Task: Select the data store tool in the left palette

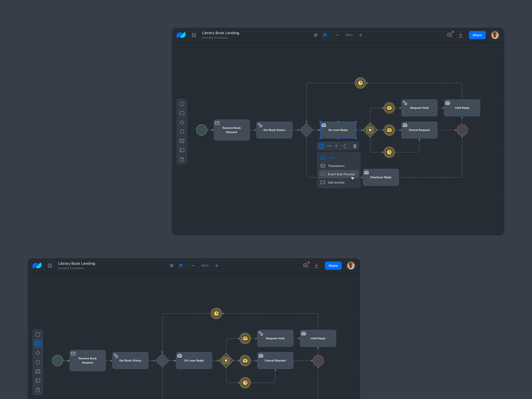Action: (x=182, y=141)
